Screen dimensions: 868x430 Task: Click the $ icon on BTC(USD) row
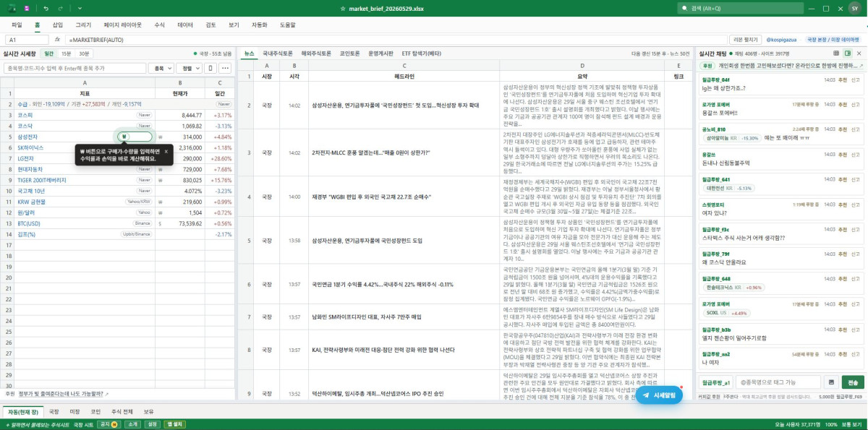[x=161, y=223]
